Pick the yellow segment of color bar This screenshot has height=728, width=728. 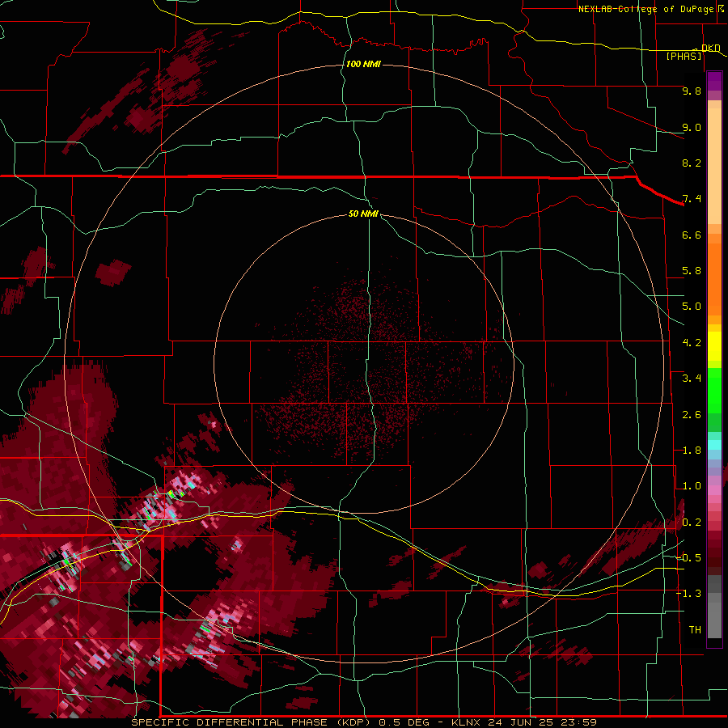(714, 346)
